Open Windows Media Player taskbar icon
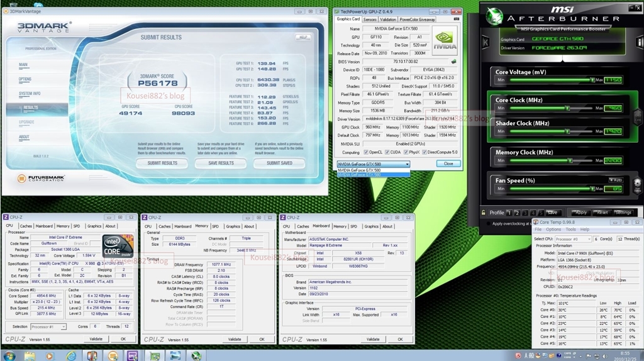The width and height of the screenshot is (644, 361). 50,355
